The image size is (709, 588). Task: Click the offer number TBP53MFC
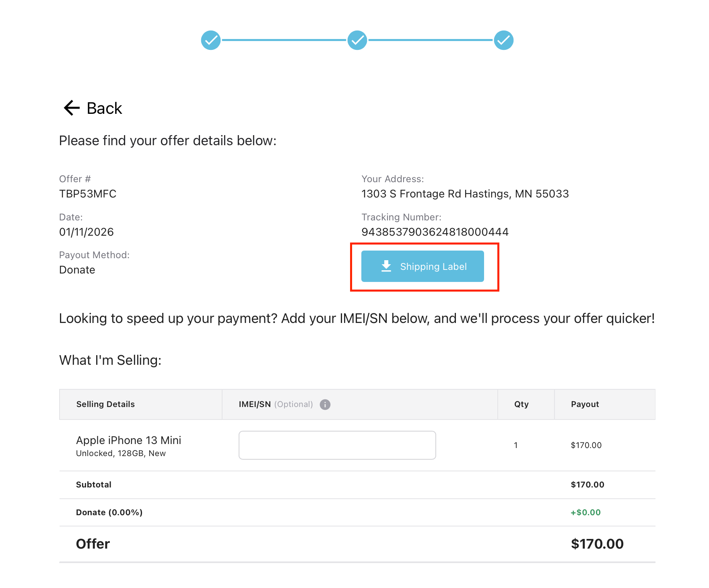pyautogui.click(x=88, y=194)
